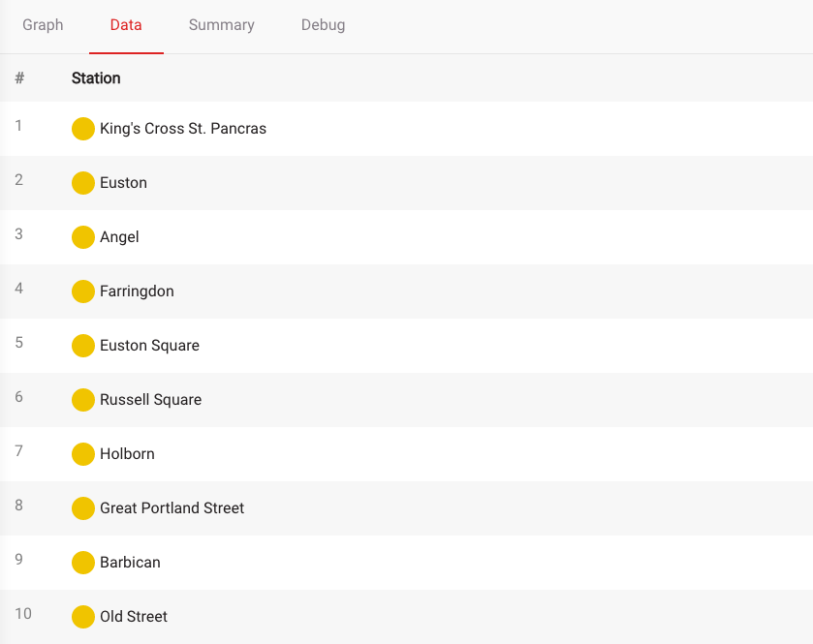Go to the Summary tab
Image resolution: width=813 pixels, height=644 pixels.
coord(222,25)
